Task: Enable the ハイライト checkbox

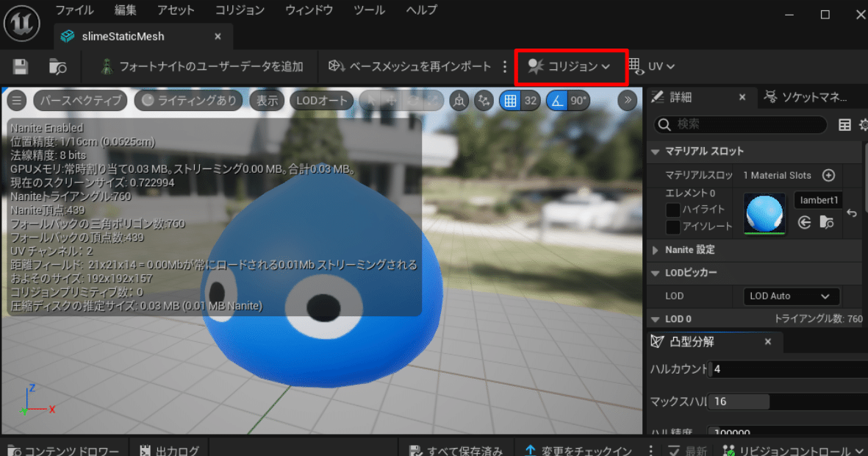Action: click(672, 210)
